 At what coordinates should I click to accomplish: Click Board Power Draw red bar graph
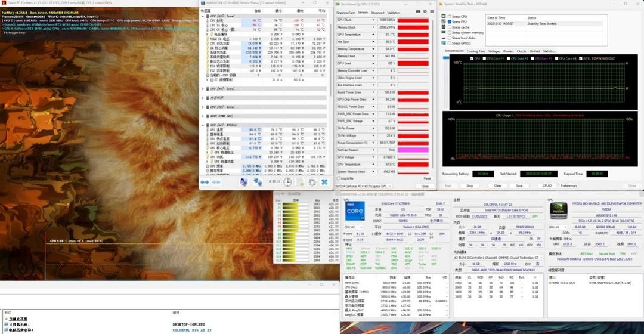click(x=413, y=92)
